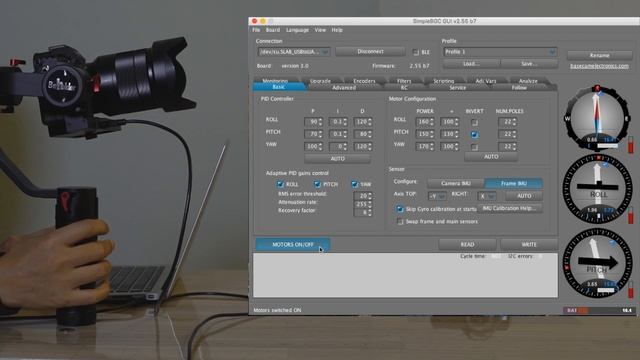Toggle INVERT checkbox for YAW motor
The height and width of the screenshot is (360, 640).
[x=474, y=147]
